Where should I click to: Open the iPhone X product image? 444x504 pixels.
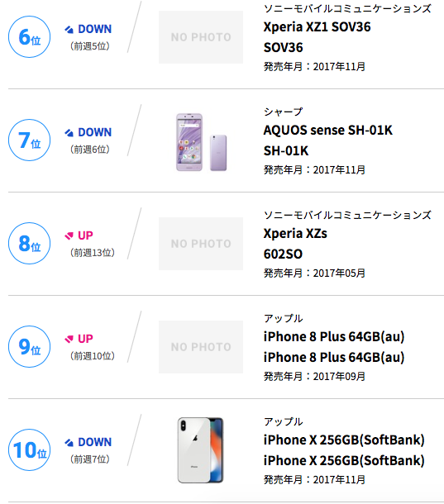coord(200,450)
